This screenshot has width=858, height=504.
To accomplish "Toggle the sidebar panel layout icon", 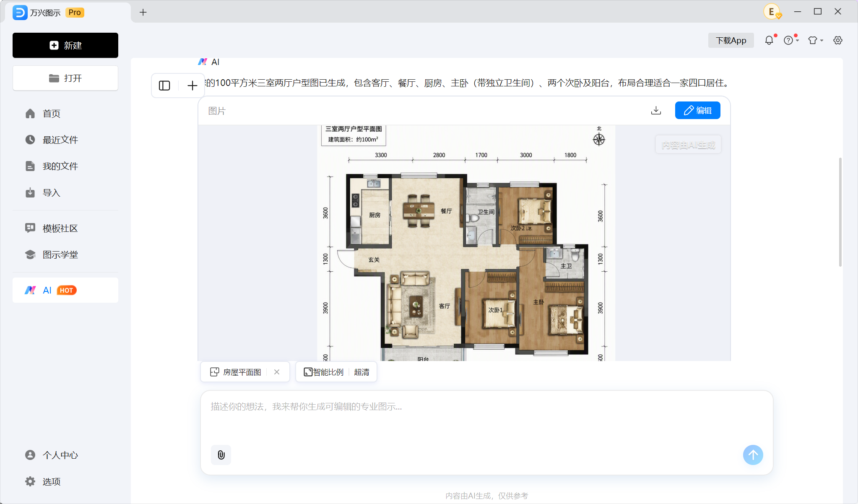I will tap(164, 86).
